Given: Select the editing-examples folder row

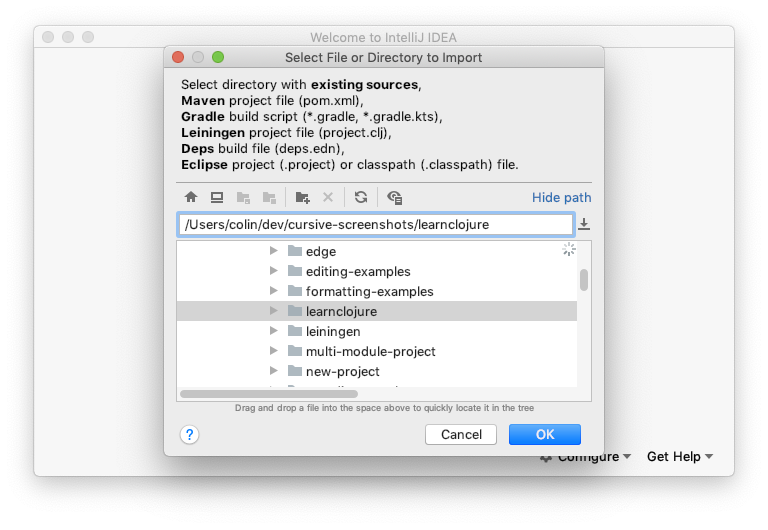Looking at the screenshot, I should 377,271.
